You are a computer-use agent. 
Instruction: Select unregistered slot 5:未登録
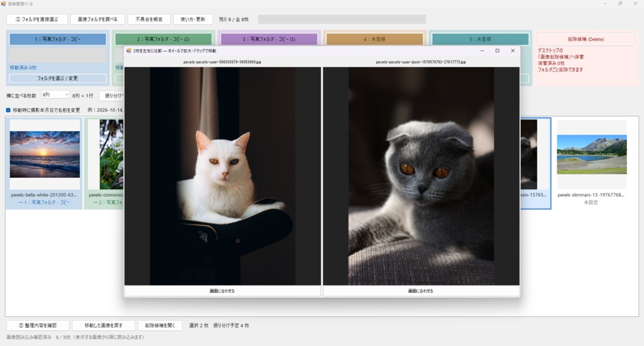pos(480,39)
